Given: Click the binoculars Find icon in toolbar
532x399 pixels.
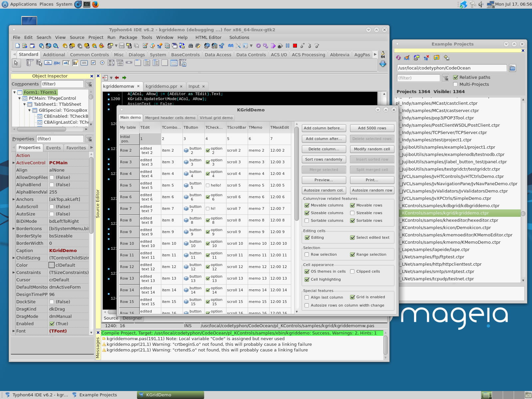Looking at the screenshot, I should coord(191,46).
